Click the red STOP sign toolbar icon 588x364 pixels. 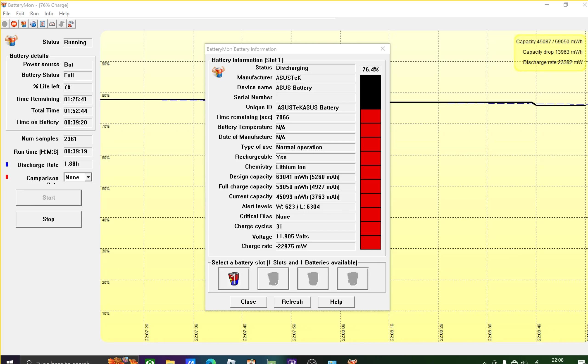tap(14, 24)
